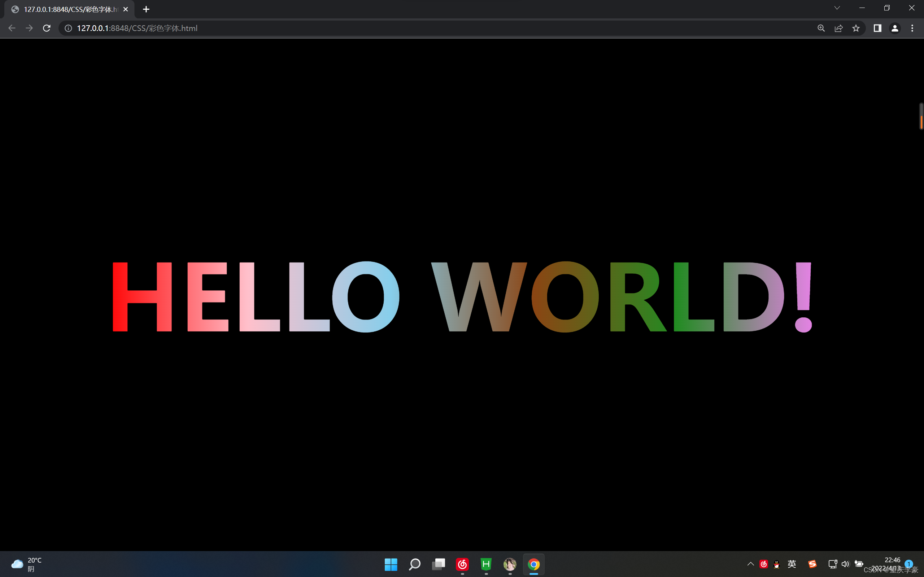Open Chrome three-dot menu

pos(912,28)
